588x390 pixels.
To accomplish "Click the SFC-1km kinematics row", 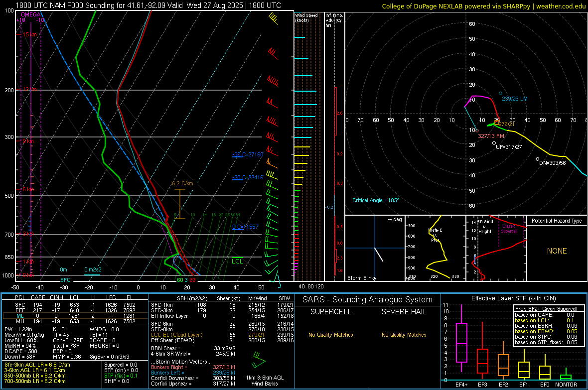I will click(222, 305).
